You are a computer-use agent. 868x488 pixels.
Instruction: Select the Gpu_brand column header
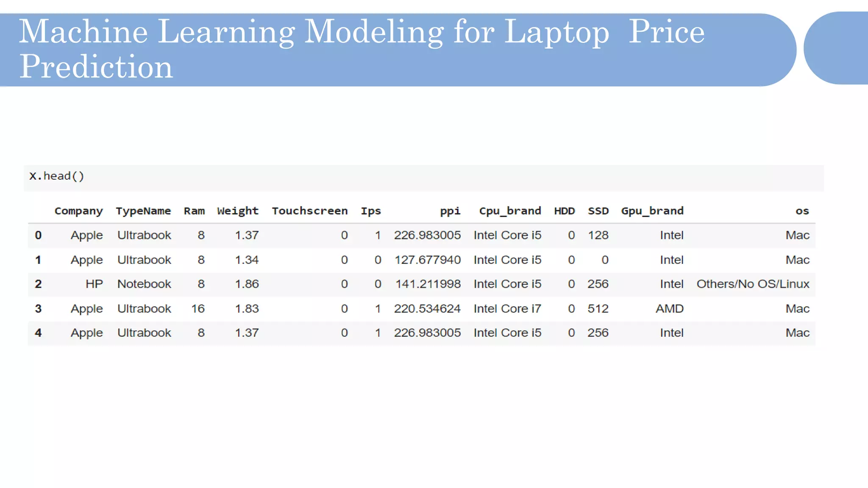coord(652,211)
